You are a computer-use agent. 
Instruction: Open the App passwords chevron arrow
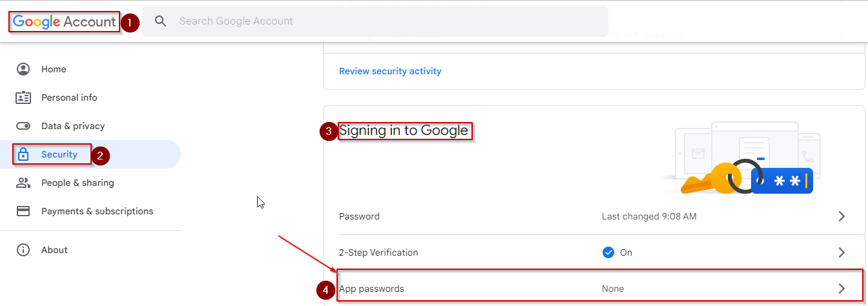[x=841, y=289]
